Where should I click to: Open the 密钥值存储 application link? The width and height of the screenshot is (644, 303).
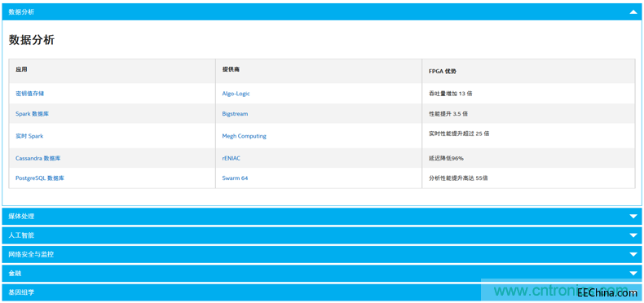tap(29, 94)
